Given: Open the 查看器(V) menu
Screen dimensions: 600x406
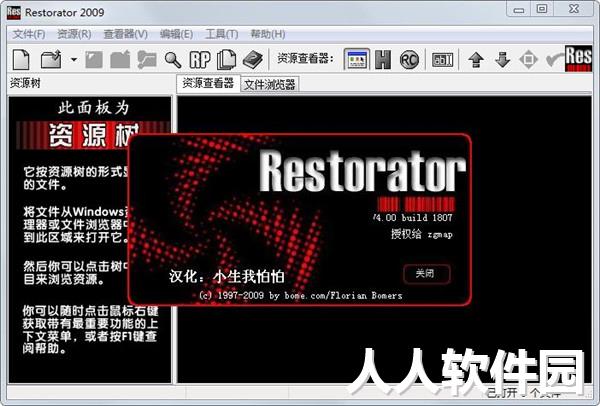Looking at the screenshot, I should point(126,34).
